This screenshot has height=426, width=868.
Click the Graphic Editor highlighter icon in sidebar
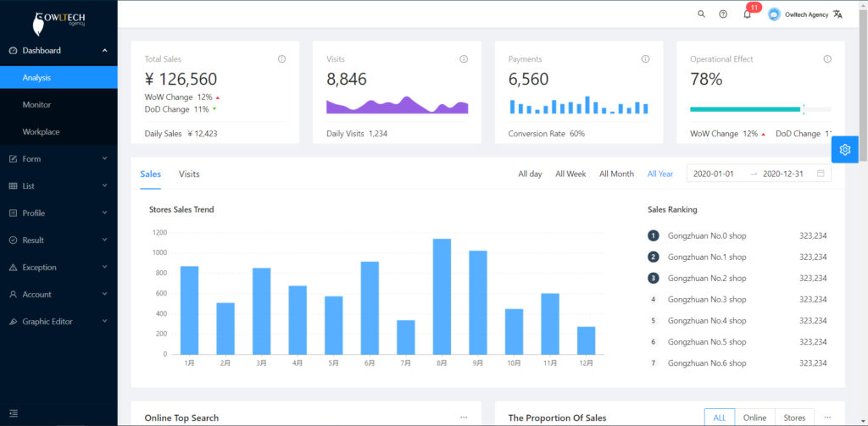14,322
